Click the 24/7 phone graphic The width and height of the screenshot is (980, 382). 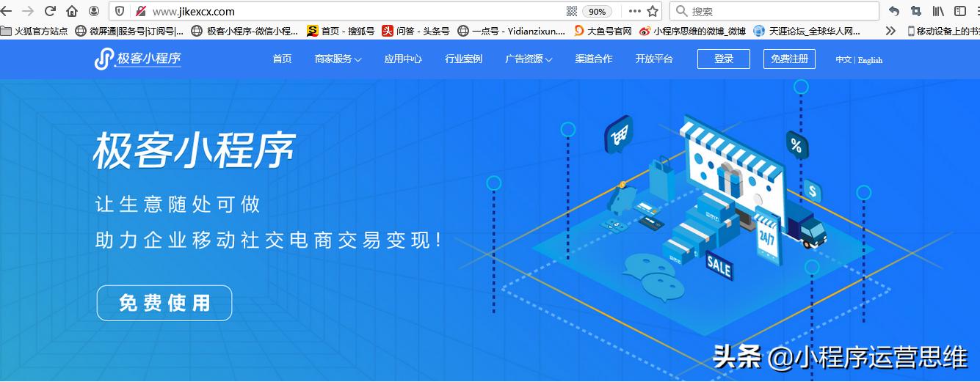(x=767, y=235)
